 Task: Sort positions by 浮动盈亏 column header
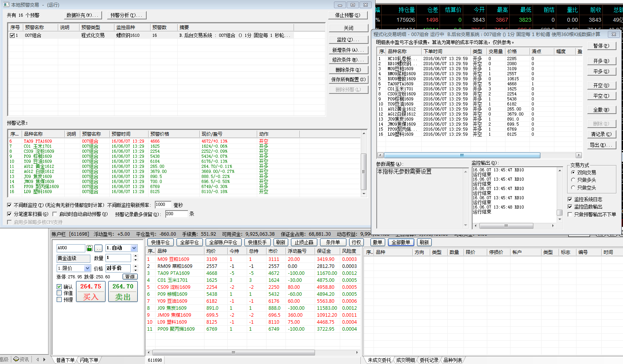tap(301, 251)
